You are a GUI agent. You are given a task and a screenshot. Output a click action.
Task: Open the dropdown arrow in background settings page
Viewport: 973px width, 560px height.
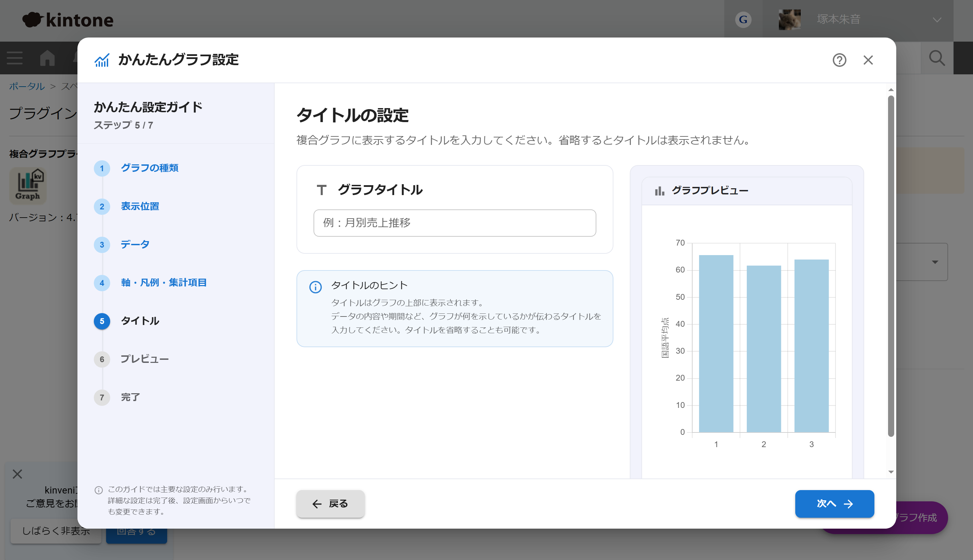click(935, 262)
